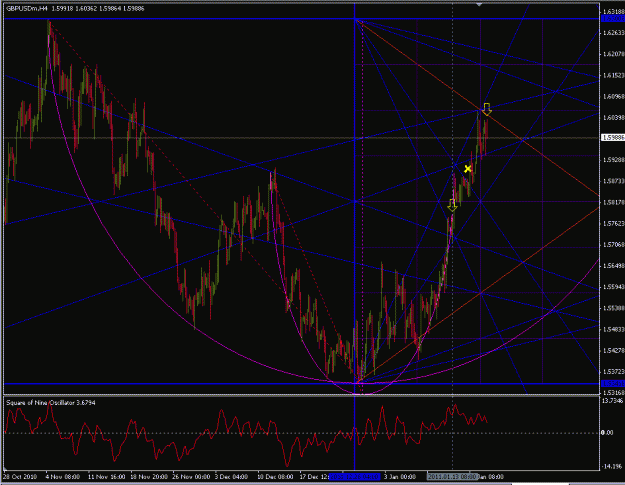Click oscillator zero level label 0.00

click(x=607, y=433)
